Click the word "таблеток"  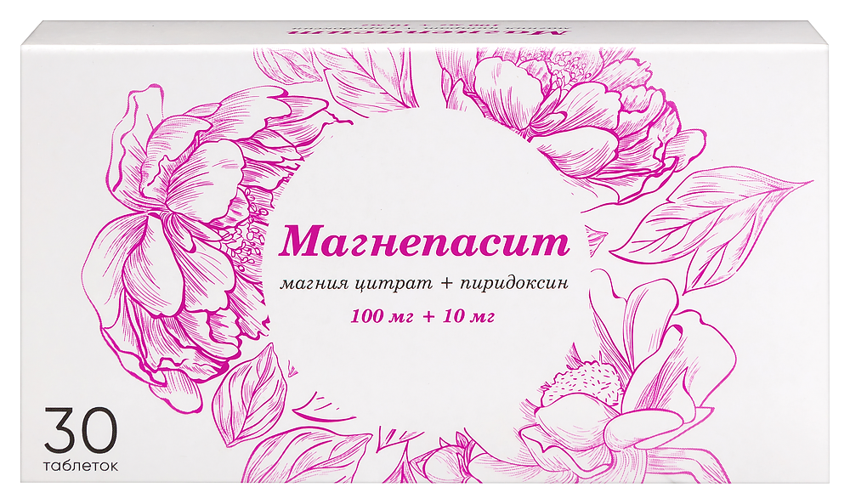click(82, 466)
